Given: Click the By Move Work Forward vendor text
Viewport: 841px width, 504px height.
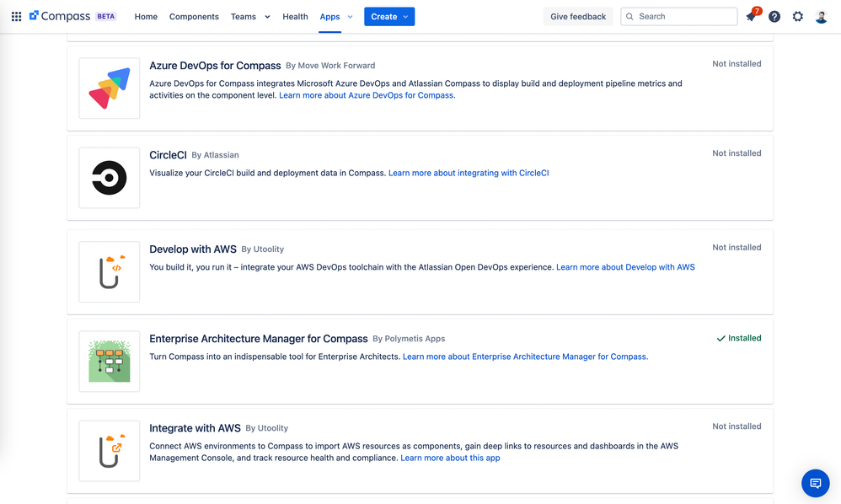Looking at the screenshot, I should pos(330,66).
